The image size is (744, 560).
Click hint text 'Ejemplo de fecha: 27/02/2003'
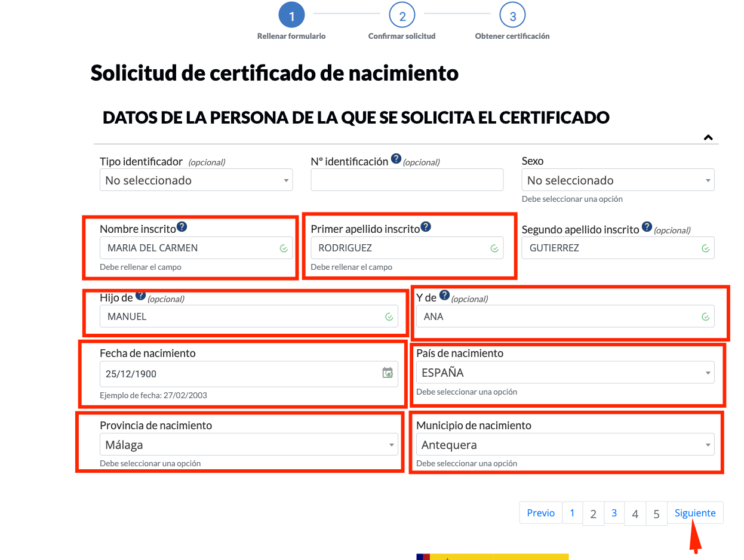pyautogui.click(x=153, y=395)
